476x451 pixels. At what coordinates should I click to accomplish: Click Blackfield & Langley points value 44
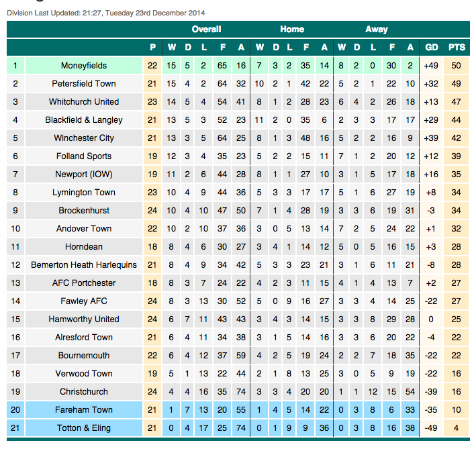coord(456,120)
